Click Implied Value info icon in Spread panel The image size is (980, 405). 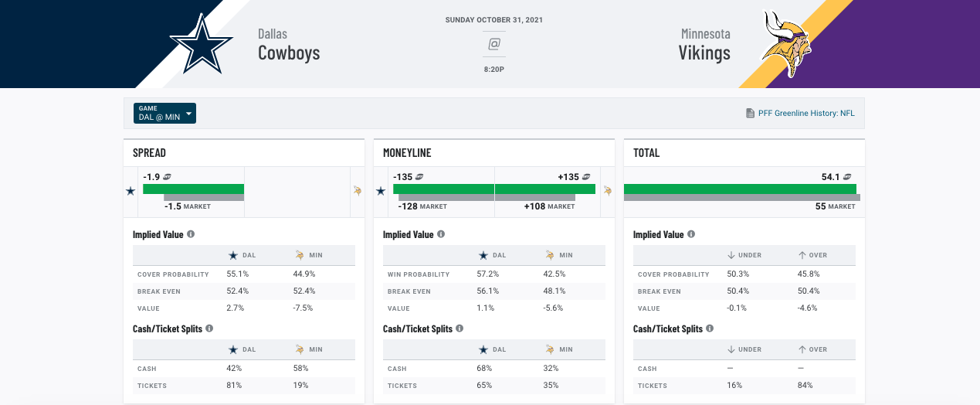tap(191, 233)
